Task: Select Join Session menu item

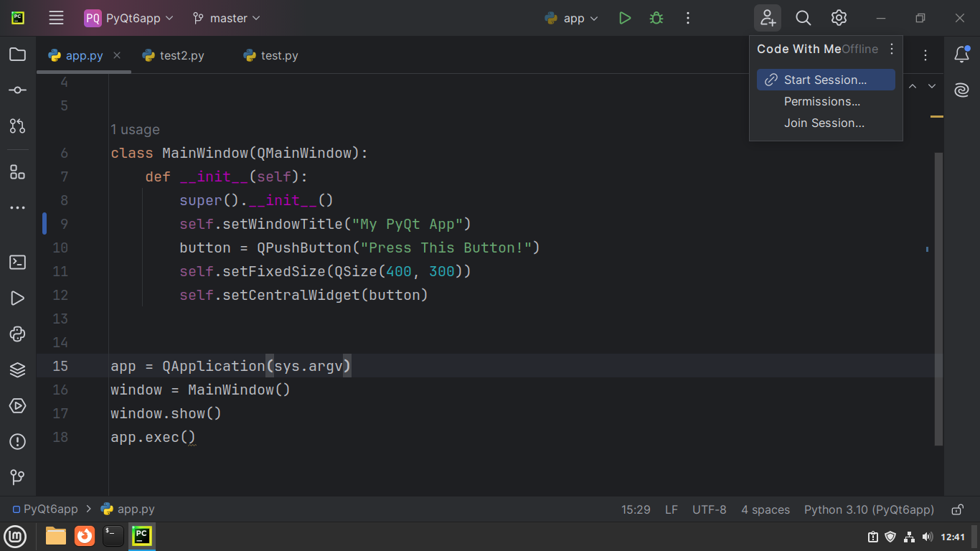Action: point(826,123)
